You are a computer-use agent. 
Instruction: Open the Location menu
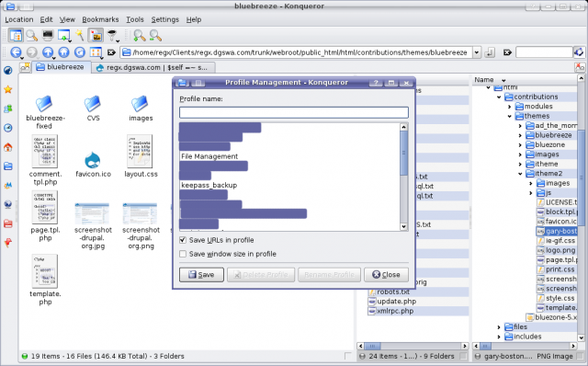19,19
